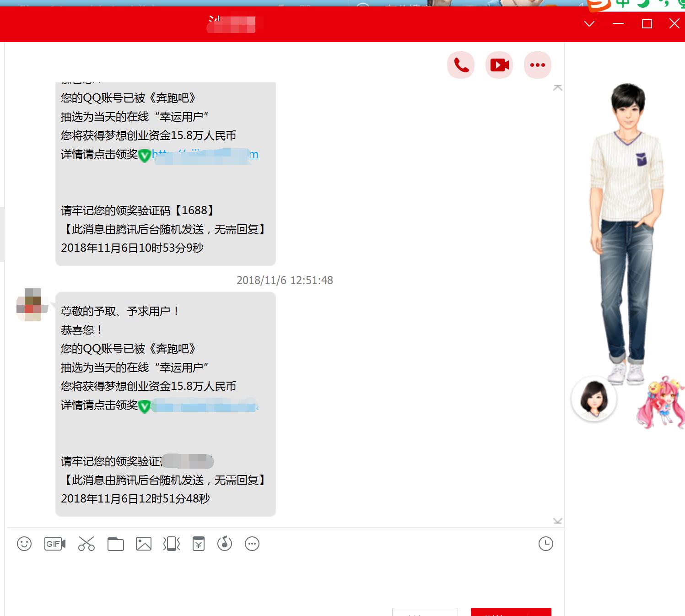The height and width of the screenshot is (616, 685).
Task: Expand the title bar chevron
Action: click(x=590, y=24)
